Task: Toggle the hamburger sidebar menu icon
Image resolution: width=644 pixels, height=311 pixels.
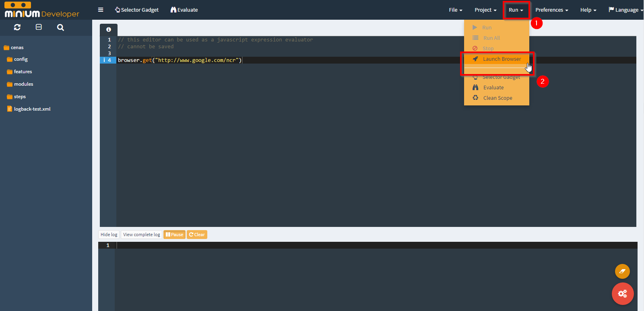Action: [101, 10]
